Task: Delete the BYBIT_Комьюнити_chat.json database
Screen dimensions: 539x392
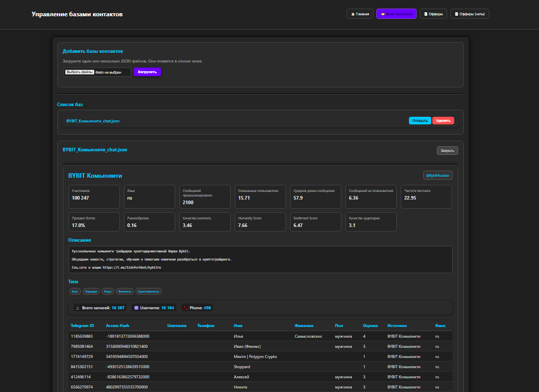Action: click(x=443, y=121)
